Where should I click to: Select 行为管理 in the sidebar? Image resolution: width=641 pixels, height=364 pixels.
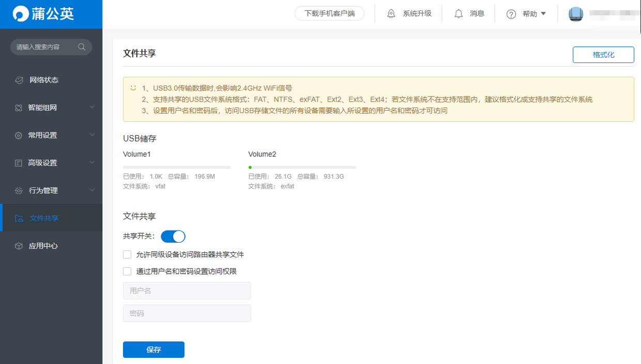pyautogui.click(x=43, y=191)
